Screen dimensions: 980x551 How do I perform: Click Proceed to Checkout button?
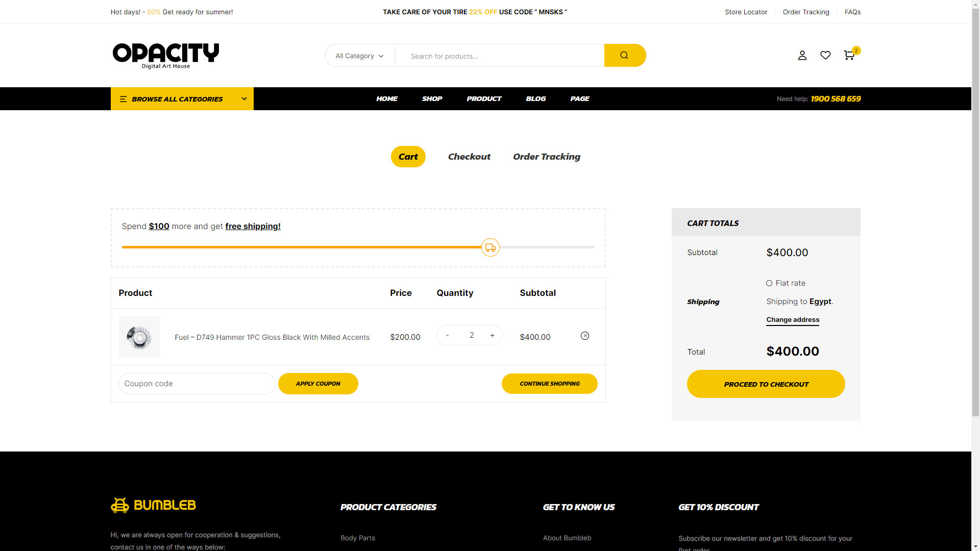pyautogui.click(x=766, y=384)
